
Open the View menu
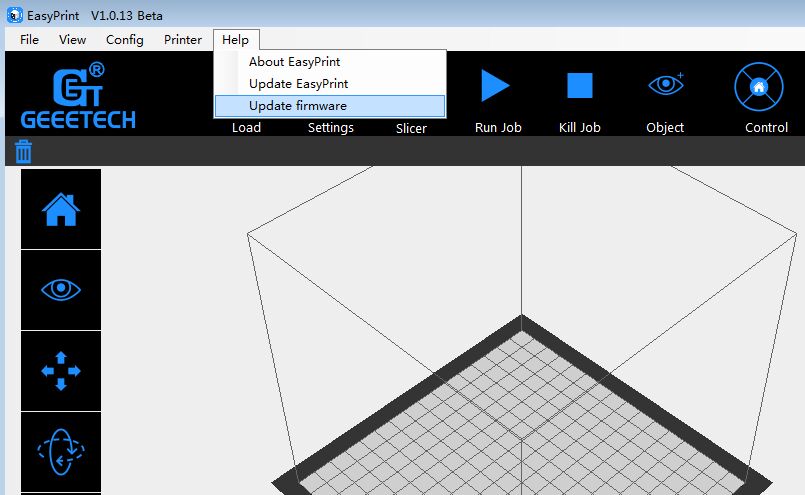[x=73, y=40]
